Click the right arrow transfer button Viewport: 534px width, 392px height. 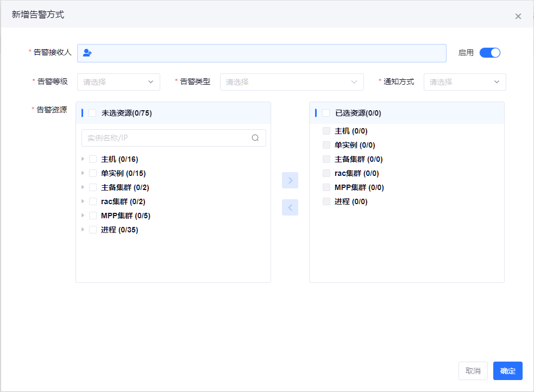290,180
